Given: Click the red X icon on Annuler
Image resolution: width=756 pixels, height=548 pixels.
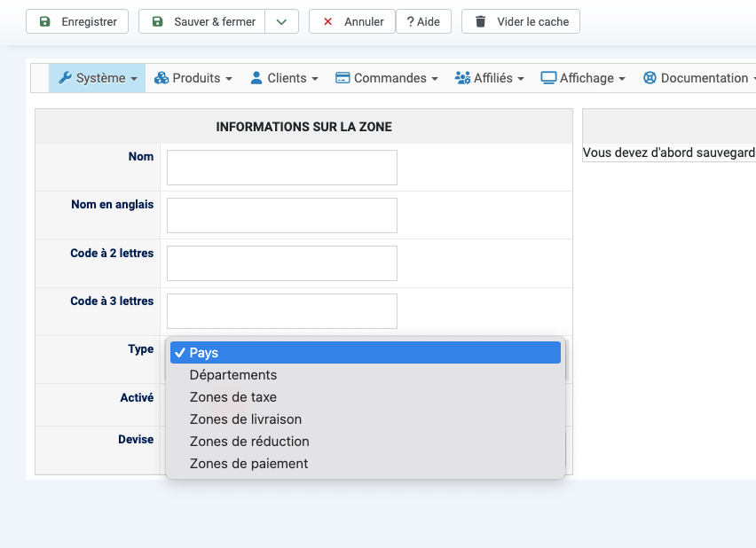Looking at the screenshot, I should tap(327, 21).
